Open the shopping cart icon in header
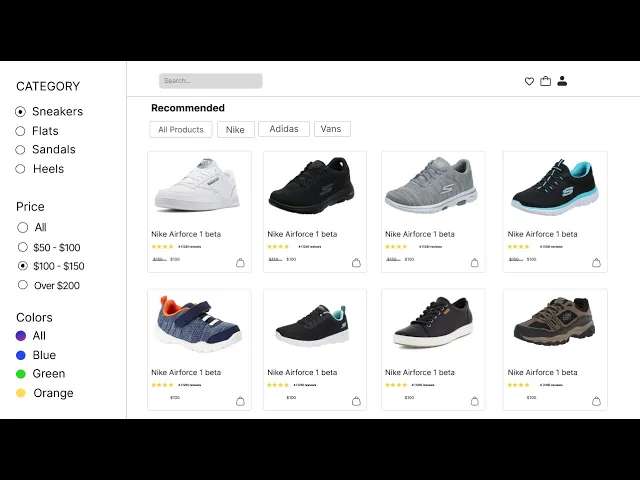 pos(545,81)
